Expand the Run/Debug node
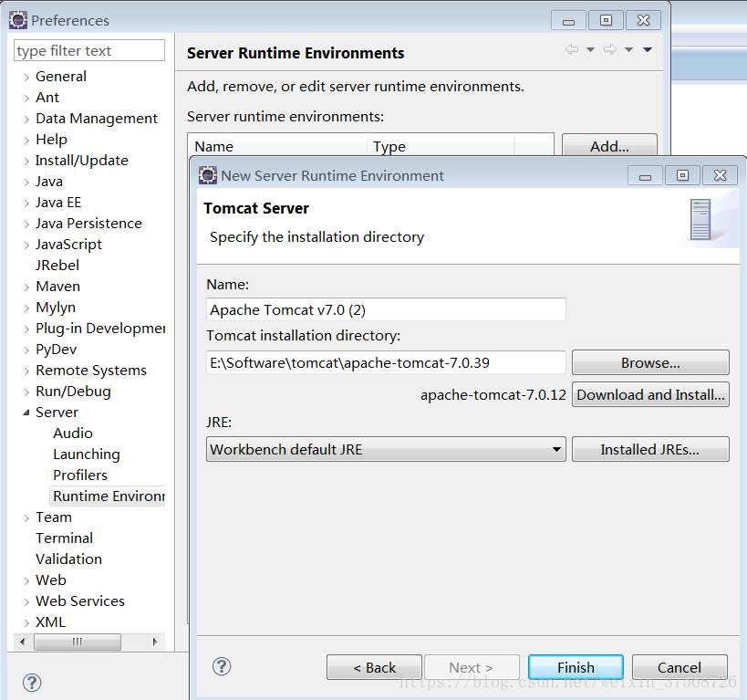The width and height of the screenshot is (747, 700). 26,392
